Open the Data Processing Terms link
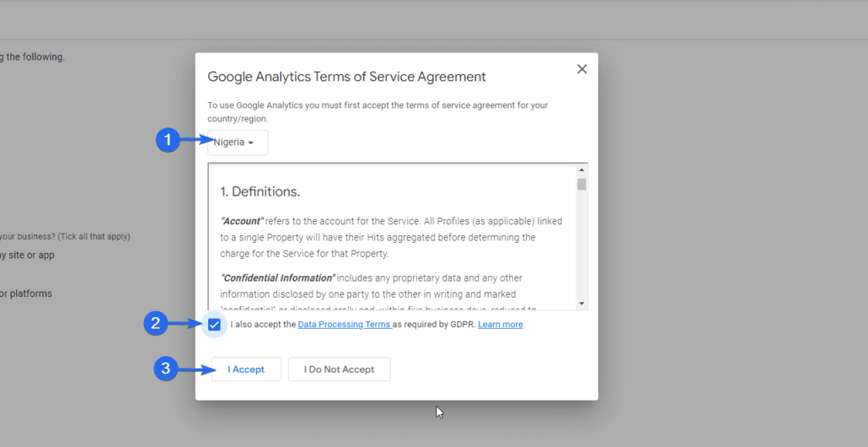The image size is (868, 447). pyautogui.click(x=345, y=325)
